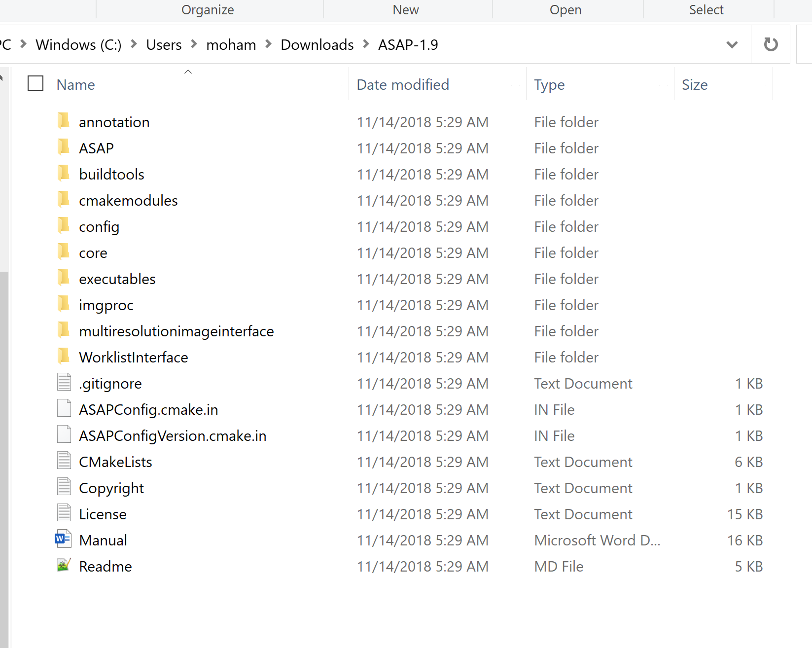The image size is (812, 648).
Task: Open the address bar history dropdown chevron
Action: (x=732, y=44)
